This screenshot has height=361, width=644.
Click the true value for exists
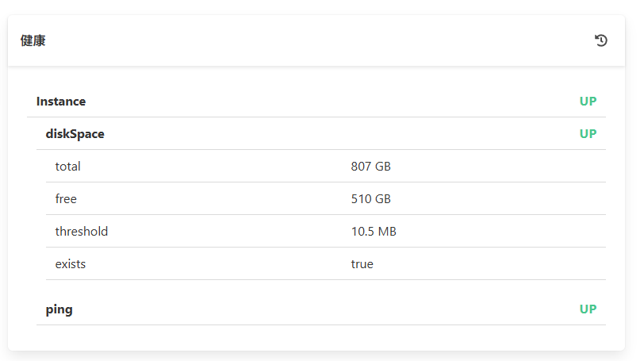tap(362, 264)
